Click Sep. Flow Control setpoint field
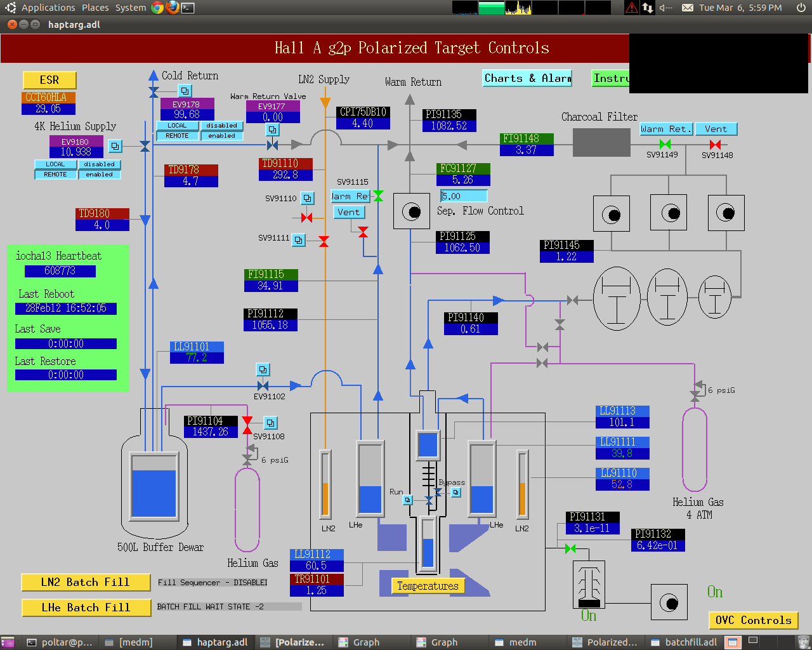The width and height of the screenshot is (812, 650). [464, 196]
